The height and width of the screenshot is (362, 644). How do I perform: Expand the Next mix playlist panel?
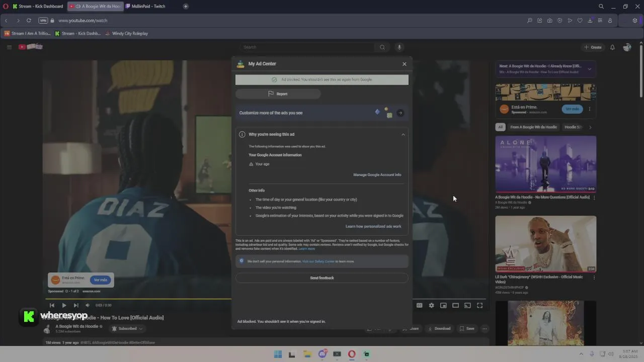tap(589, 69)
